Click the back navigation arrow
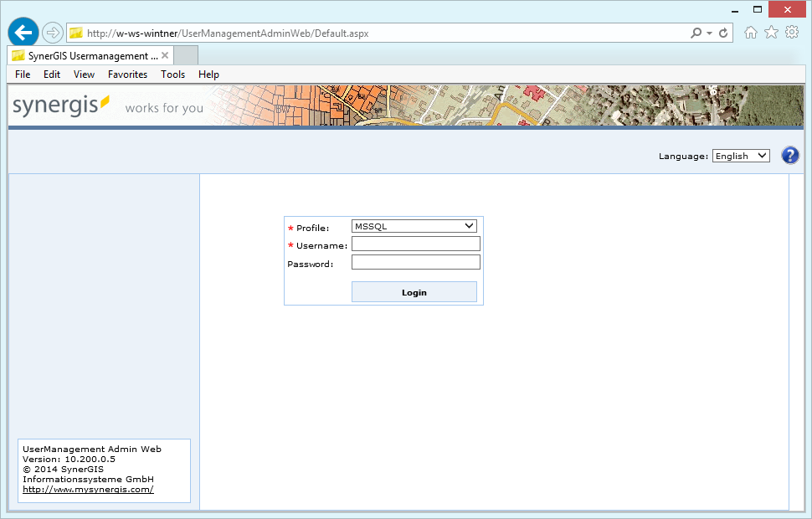Image resolution: width=812 pixels, height=519 pixels. pyautogui.click(x=23, y=32)
